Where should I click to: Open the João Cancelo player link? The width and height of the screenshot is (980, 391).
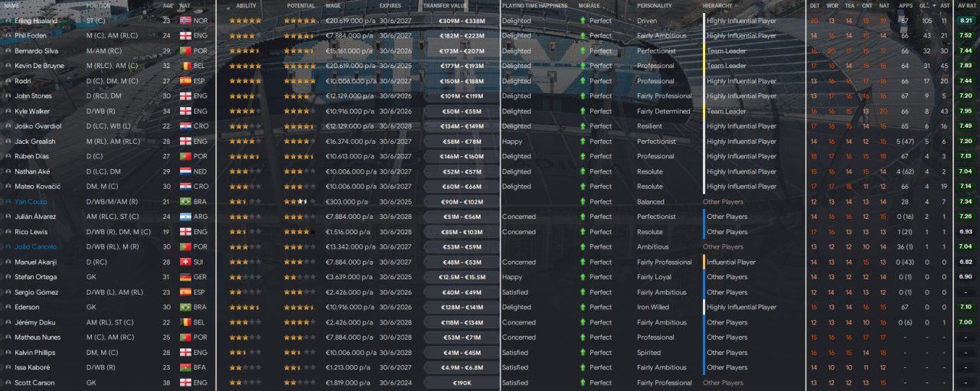click(35, 247)
